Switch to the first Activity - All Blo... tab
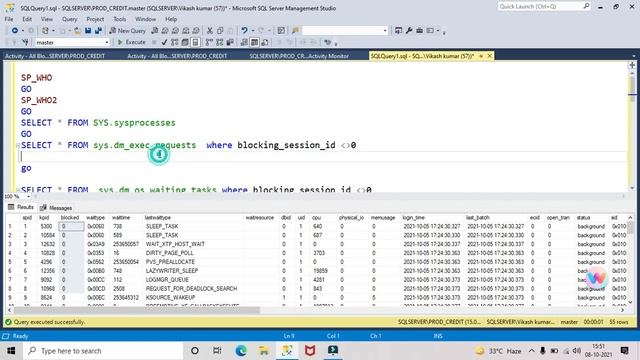Image resolution: width=640 pixels, height=360 pixels. tap(55, 56)
